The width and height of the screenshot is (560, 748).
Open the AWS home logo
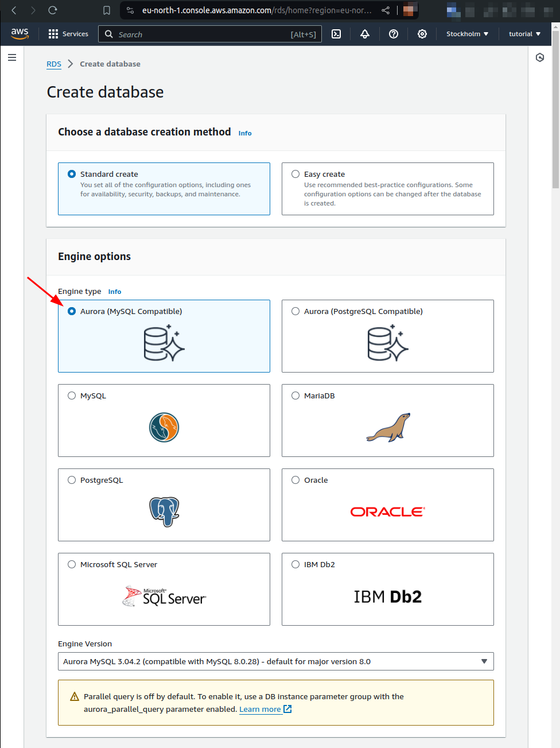[x=20, y=34]
